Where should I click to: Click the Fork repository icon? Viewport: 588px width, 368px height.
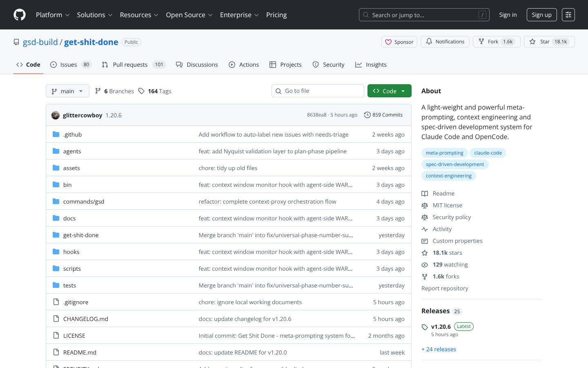click(x=481, y=42)
